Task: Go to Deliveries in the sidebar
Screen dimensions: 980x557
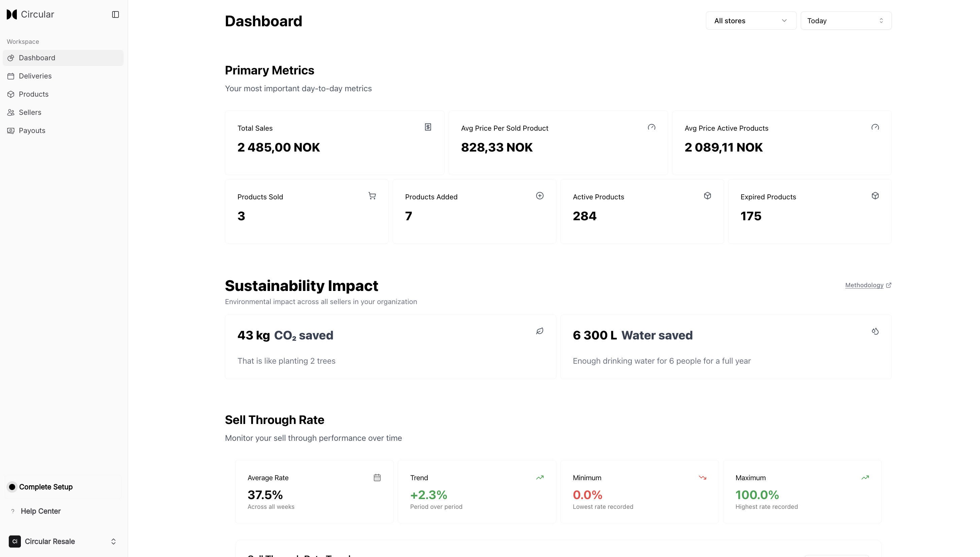Action: click(35, 76)
